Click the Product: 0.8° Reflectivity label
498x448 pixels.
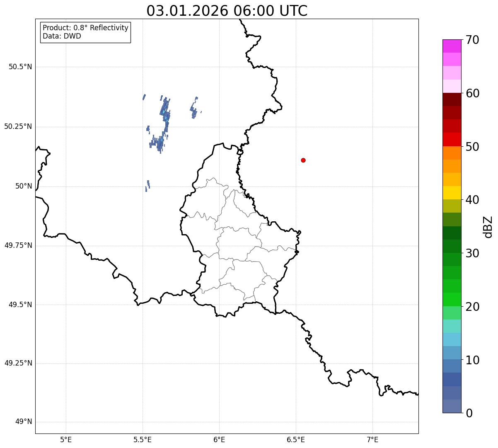click(86, 28)
